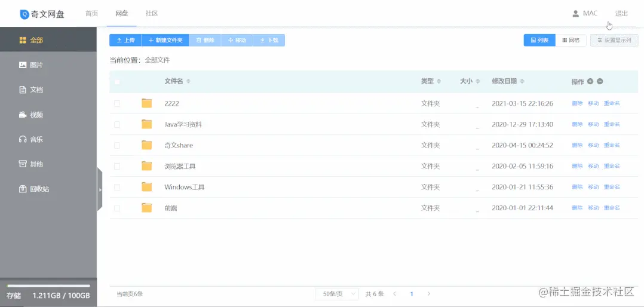Check the box for Windows工具
The height and width of the screenshot is (307, 644).
click(117, 187)
